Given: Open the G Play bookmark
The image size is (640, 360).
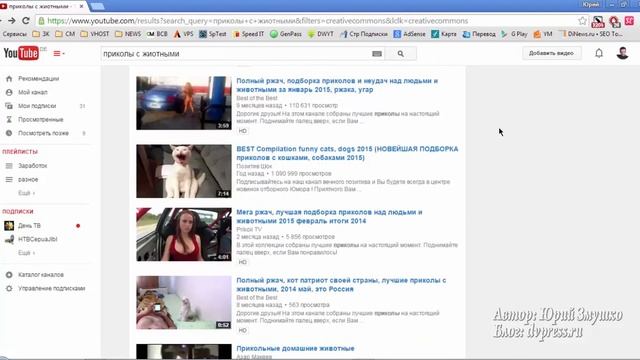Looking at the screenshot, I should click(x=514, y=34).
